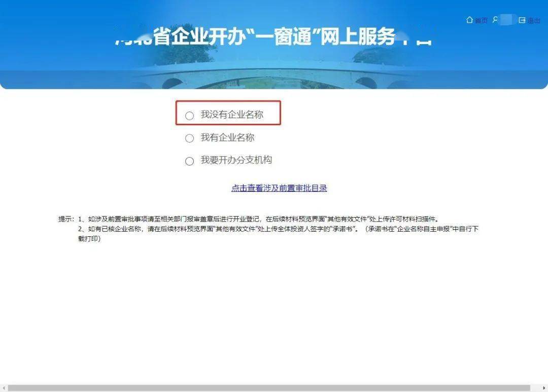
Task: Click the home icon in the header
Action: [x=469, y=20]
